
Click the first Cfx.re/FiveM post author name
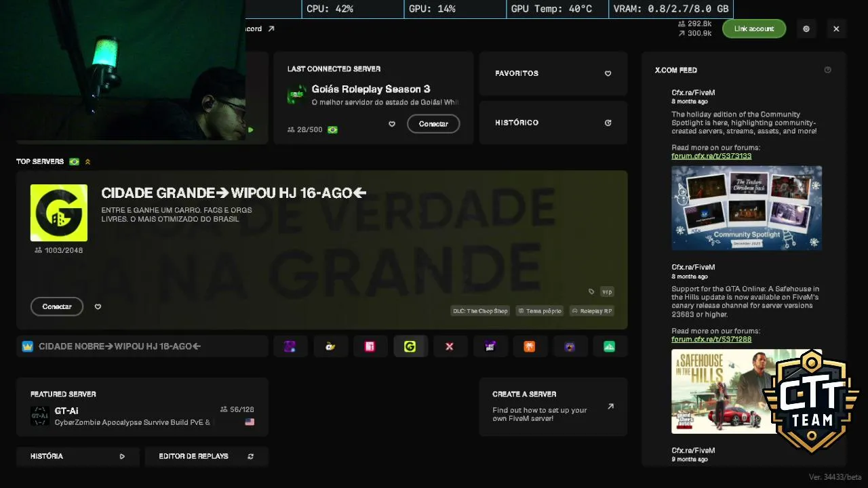coord(693,93)
